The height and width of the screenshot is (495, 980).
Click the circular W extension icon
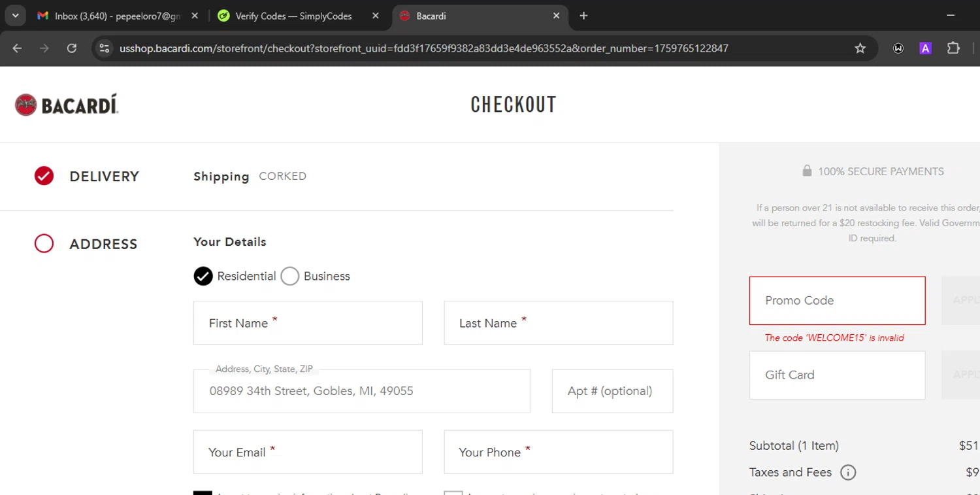[898, 48]
